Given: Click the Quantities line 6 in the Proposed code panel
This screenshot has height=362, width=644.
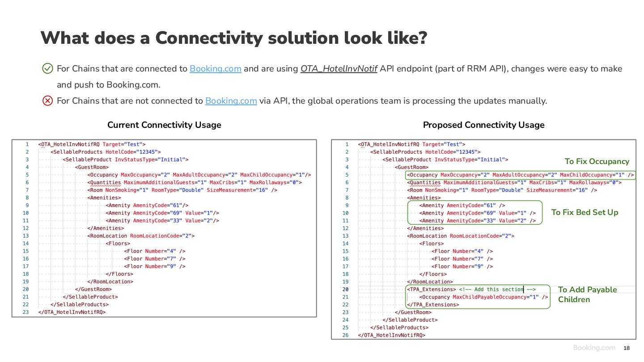Looking at the screenshot, I should point(514,182).
